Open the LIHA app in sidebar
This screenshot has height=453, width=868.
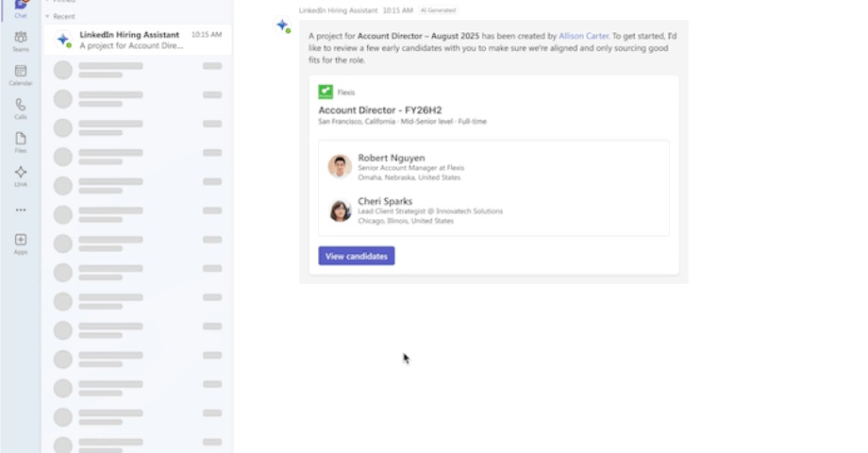[x=21, y=176]
